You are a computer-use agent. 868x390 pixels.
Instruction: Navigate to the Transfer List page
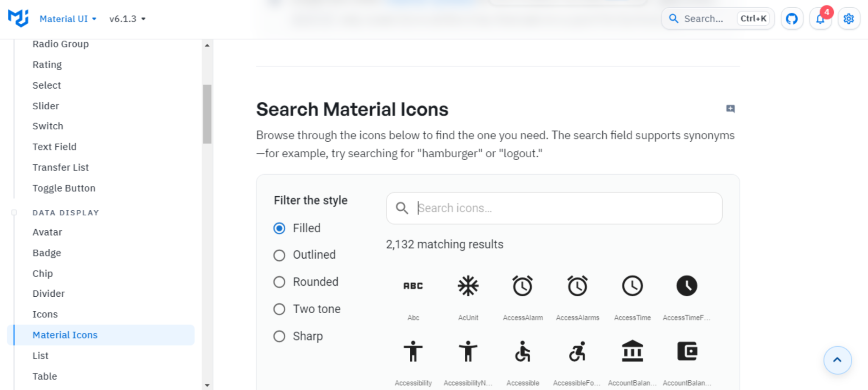point(61,167)
